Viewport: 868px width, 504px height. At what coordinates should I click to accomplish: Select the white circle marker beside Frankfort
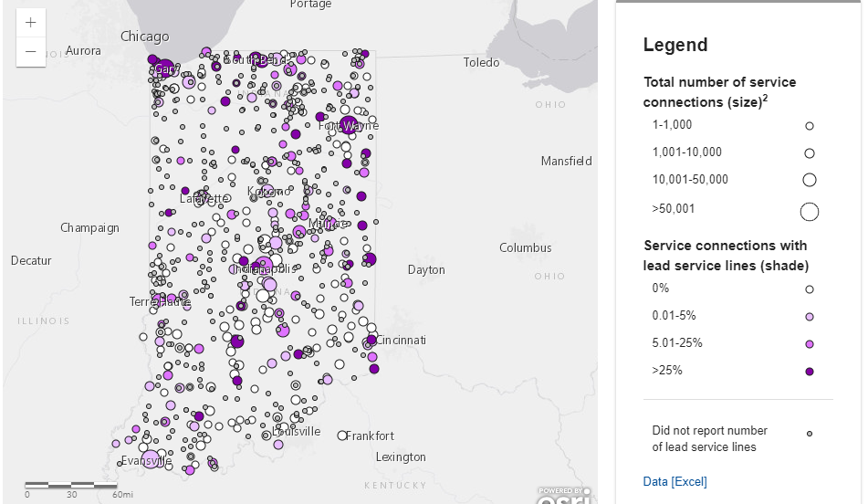342,436
